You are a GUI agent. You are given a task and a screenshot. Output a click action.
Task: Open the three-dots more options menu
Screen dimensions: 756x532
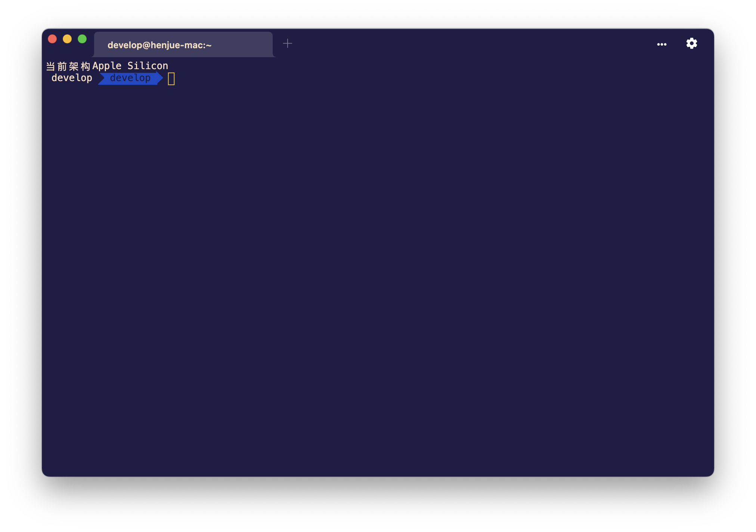tap(661, 44)
